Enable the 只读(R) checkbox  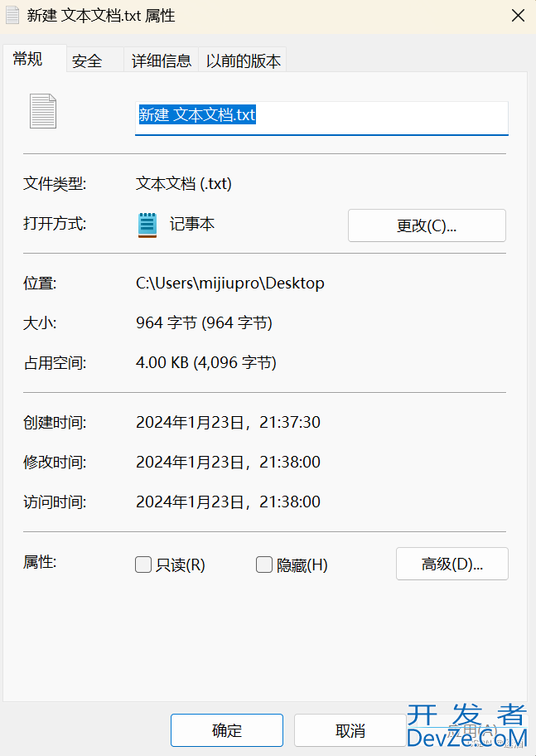tap(143, 565)
